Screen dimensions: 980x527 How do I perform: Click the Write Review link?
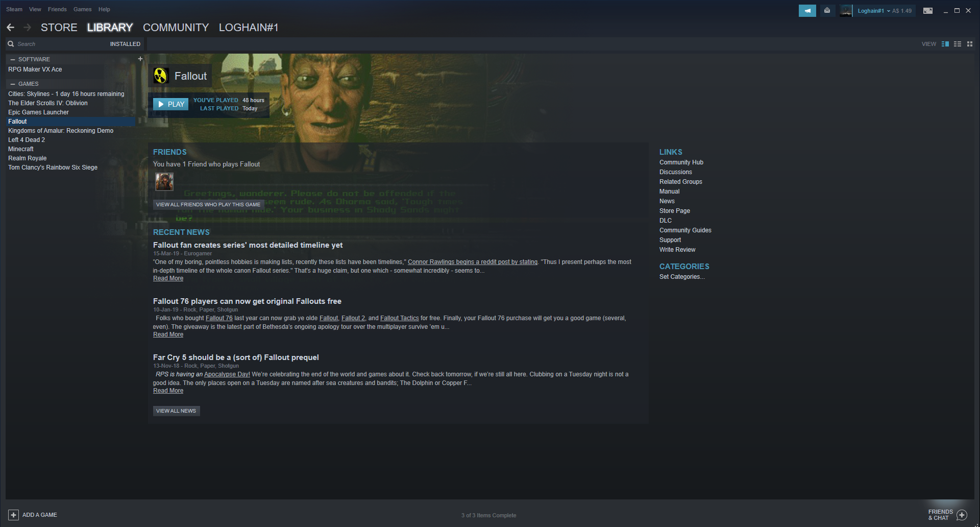(x=677, y=250)
